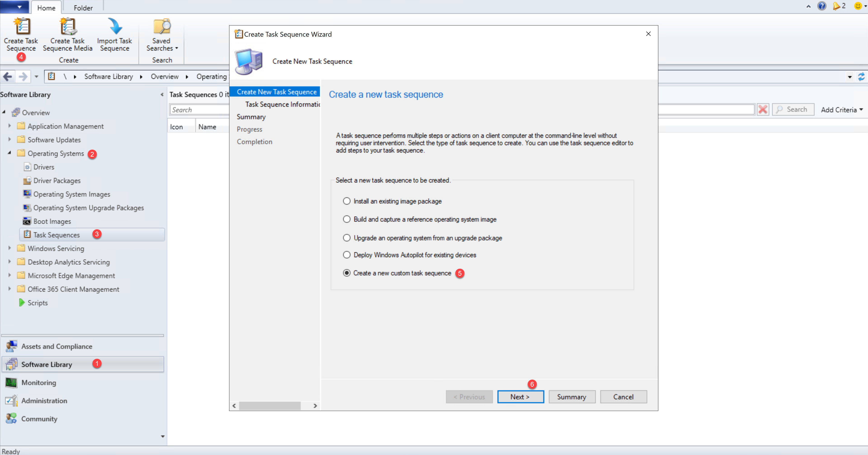Switch to the Folder ribbon tab
The image size is (868, 455).
pyautogui.click(x=83, y=8)
